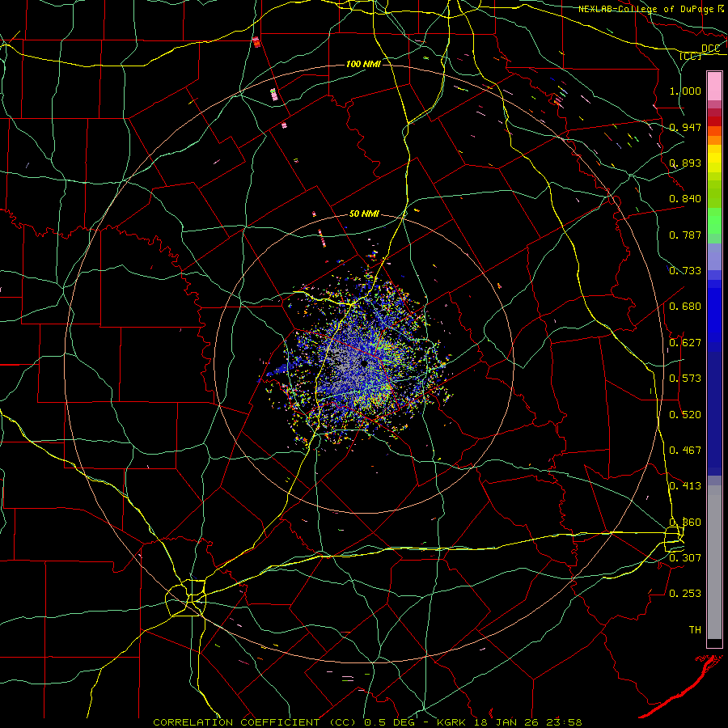Click the 0.360 legend value
Viewport: 728px width, 728px height.
685,523
